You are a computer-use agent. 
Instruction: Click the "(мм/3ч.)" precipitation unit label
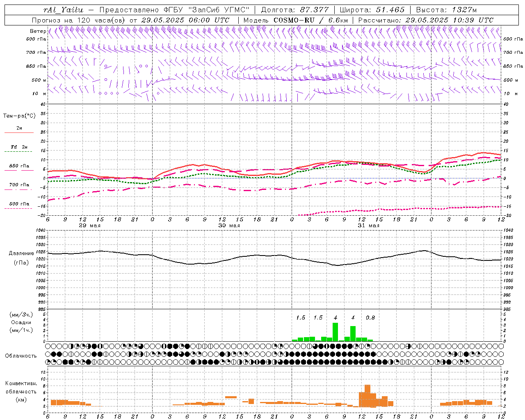click(21, 315)
